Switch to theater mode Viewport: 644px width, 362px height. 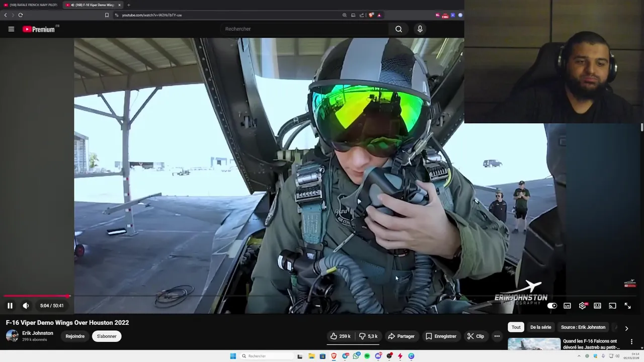tap(597, 306)
